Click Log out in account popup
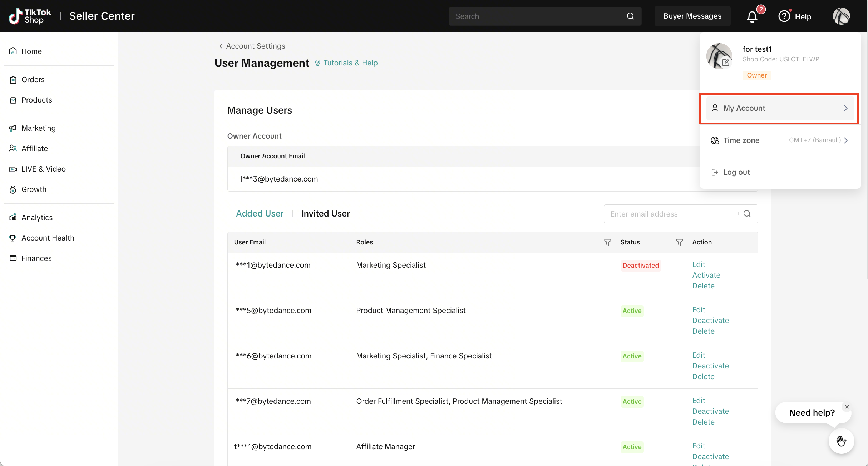Viewport: 868px width, 466px height. click(x=736, y=172)
